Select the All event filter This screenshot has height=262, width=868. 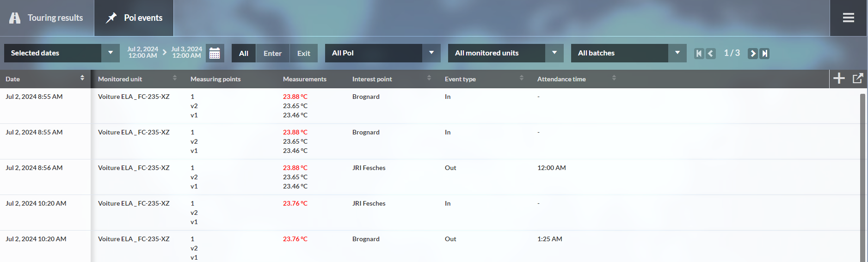[244, 53]
